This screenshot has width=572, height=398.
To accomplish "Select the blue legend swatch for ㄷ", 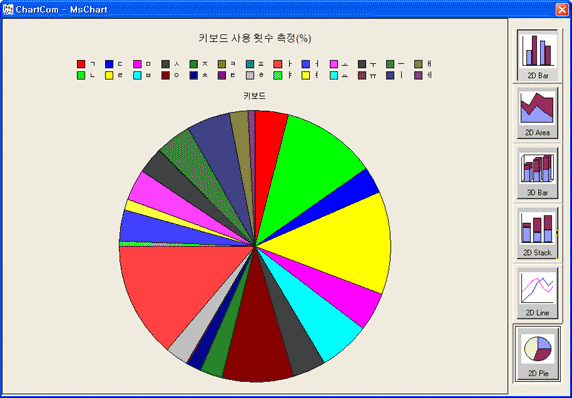I will click(109, 64).
